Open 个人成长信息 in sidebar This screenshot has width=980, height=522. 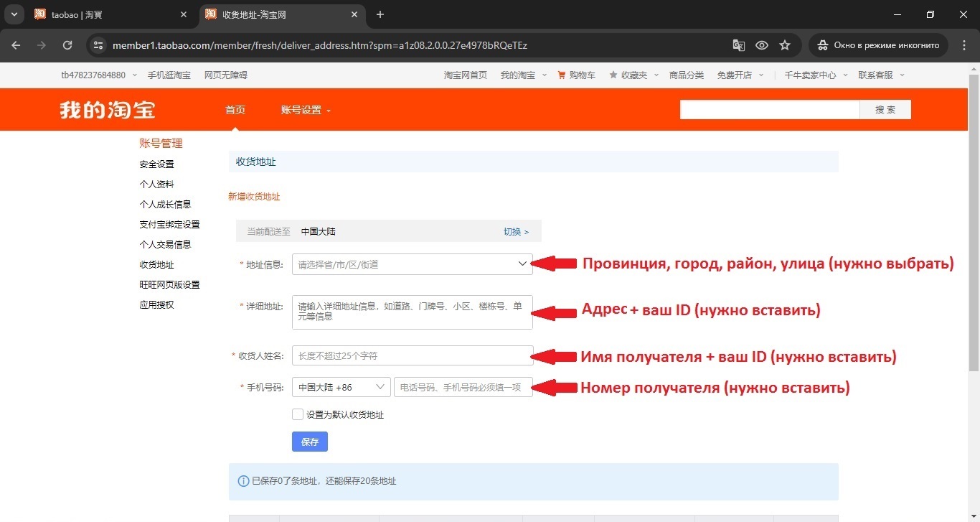(x=166, y=204)
